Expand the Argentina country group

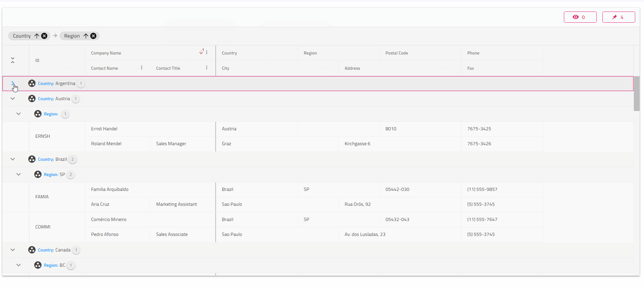(x=13, y=83)
